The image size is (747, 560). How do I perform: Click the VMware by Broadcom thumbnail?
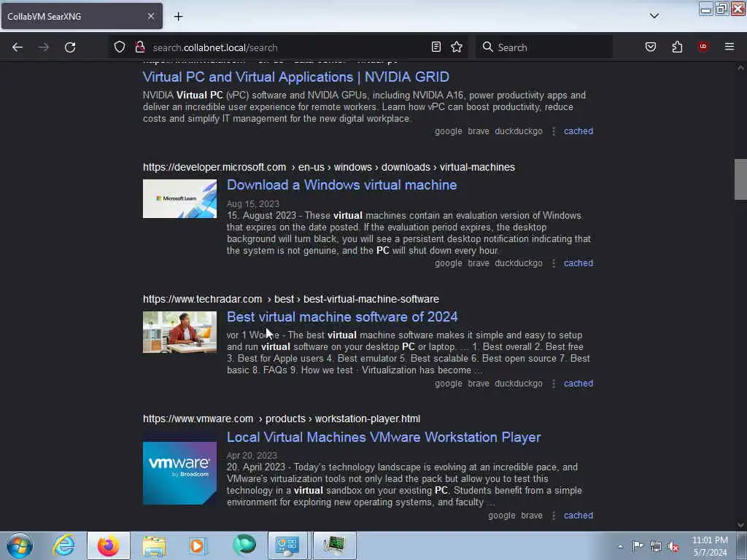click(179, 473)
